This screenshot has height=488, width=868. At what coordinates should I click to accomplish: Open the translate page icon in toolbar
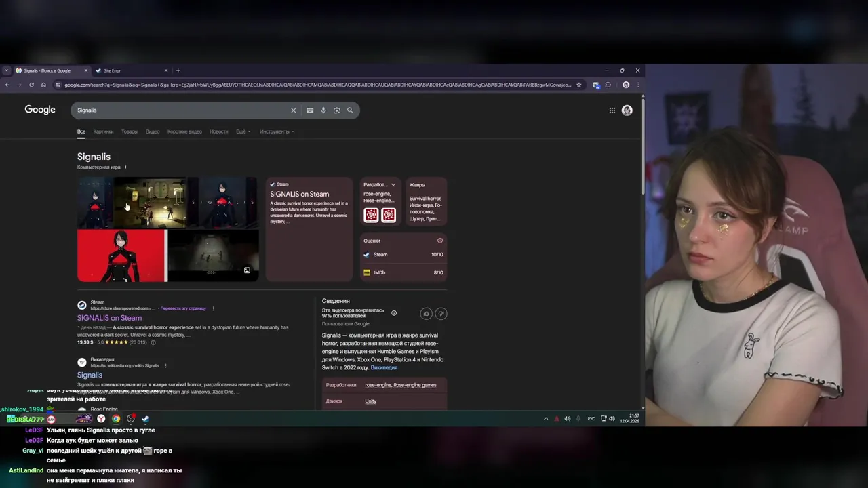(596, 85)
